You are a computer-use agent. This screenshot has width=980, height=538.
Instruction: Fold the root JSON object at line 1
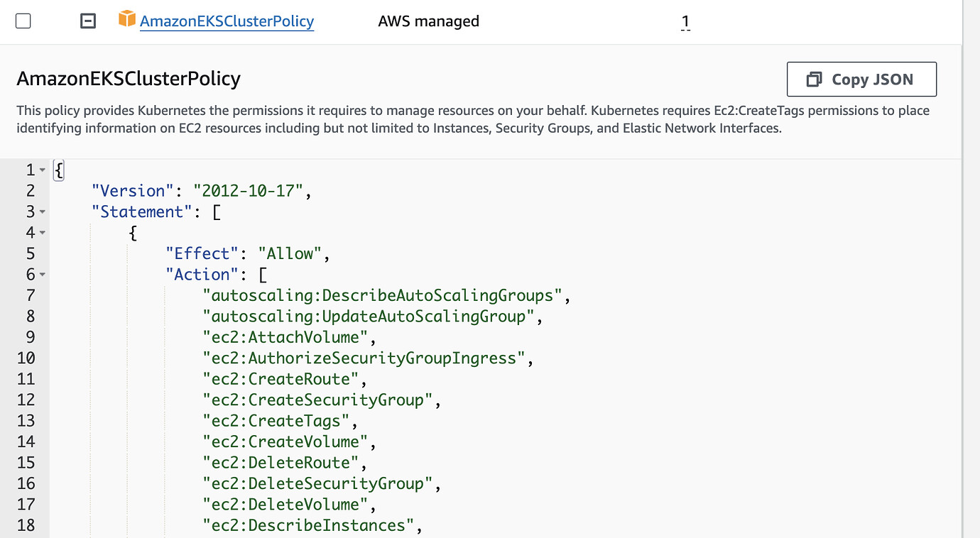pyautogui.click(x=43, y=170)
